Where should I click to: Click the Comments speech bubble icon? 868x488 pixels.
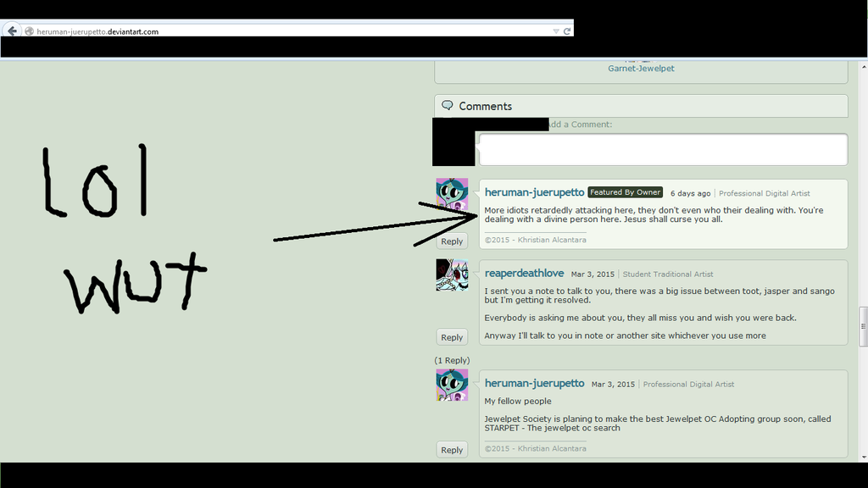[x=448, y=106]
